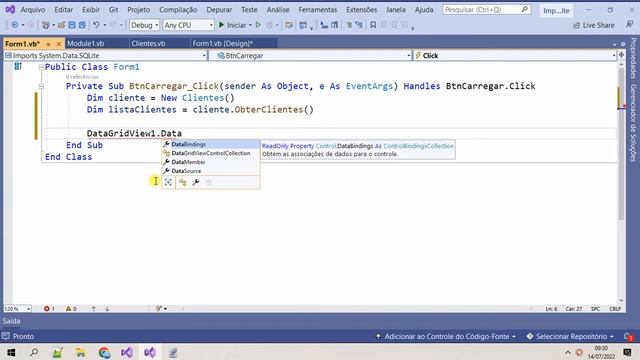Click the Save icon in the toolbar
The image size is (640, 360).
click(72, 25)
